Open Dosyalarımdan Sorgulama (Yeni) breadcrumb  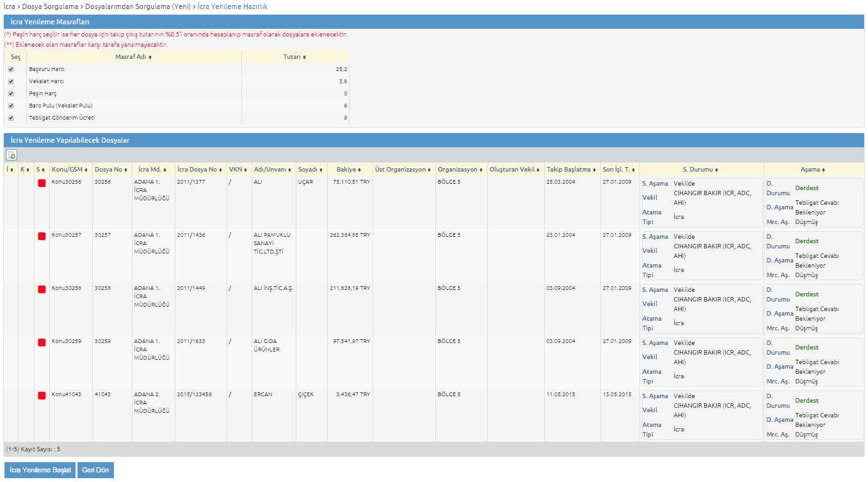coord(137,6)
